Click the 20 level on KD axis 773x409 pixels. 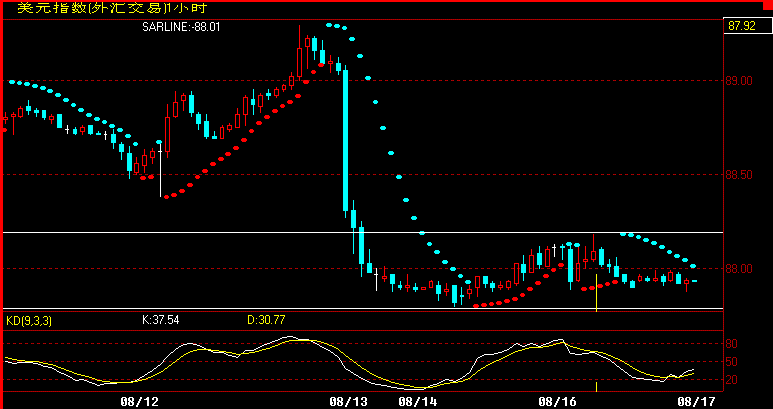[x=732, y=379]
